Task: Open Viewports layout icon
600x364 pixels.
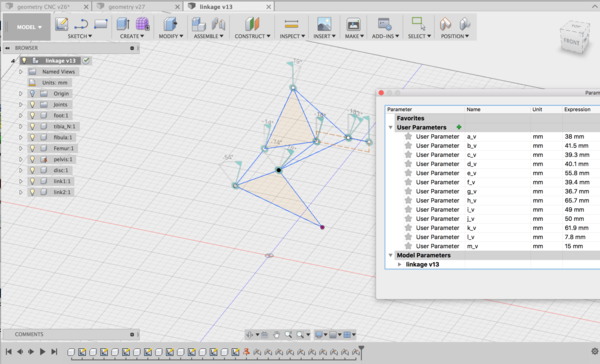Action: pyautogui.click(x=347, y=335)
